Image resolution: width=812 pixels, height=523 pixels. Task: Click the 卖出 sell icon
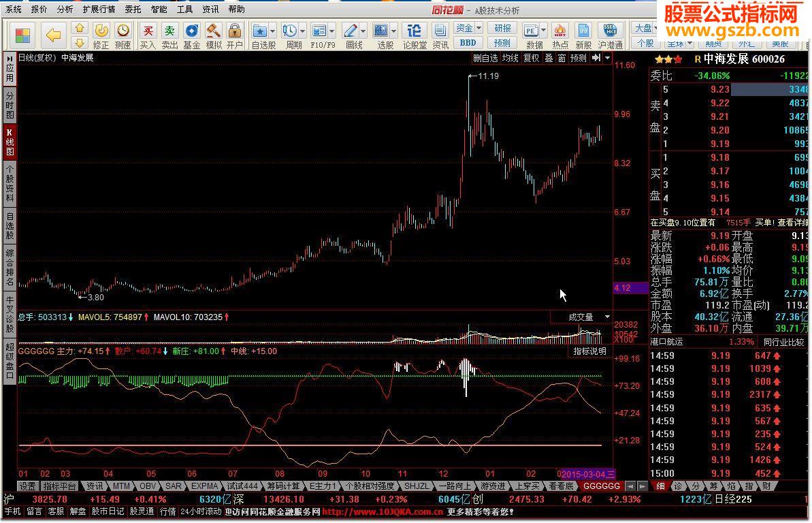(x=169, y=36)
